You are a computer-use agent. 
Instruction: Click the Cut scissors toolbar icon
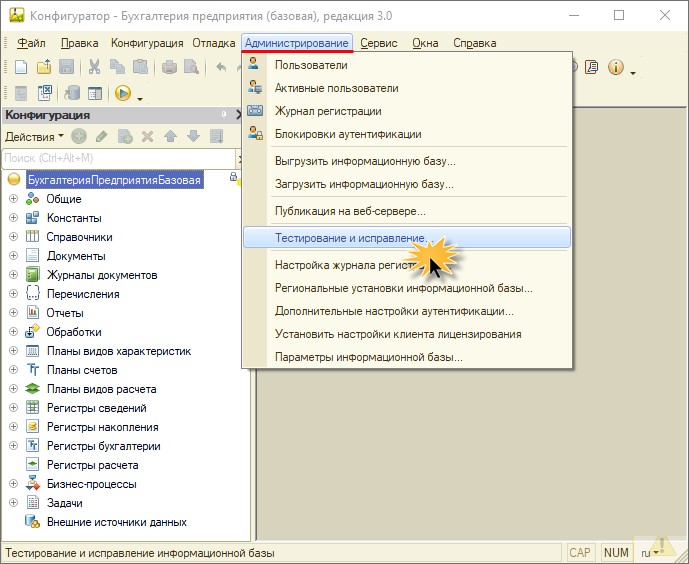click(94, 68)
